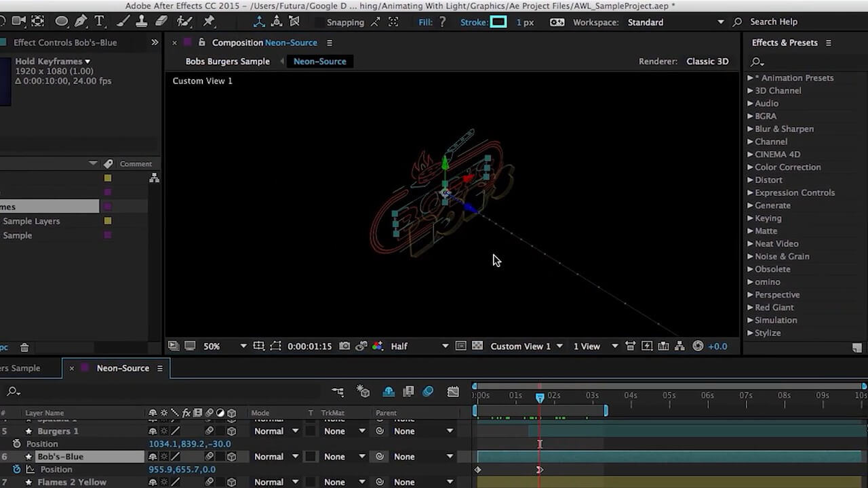The width and height of the screenshot is (868, 488).
Task: Select the Type tool
Action: click(x=100, y=22)
